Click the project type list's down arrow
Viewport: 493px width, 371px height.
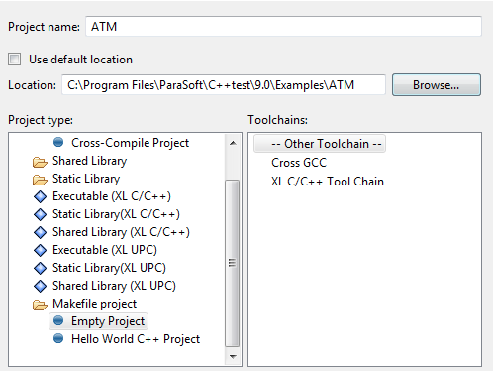coord(233,357)
